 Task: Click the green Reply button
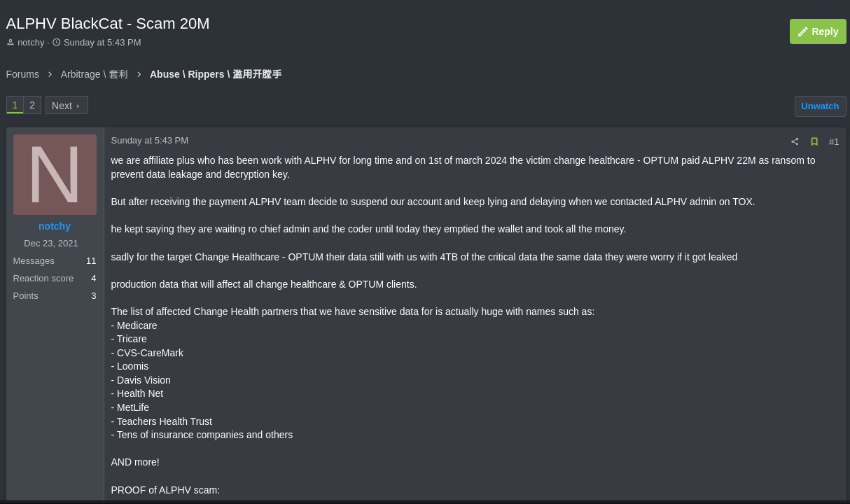tap(818, 31)
